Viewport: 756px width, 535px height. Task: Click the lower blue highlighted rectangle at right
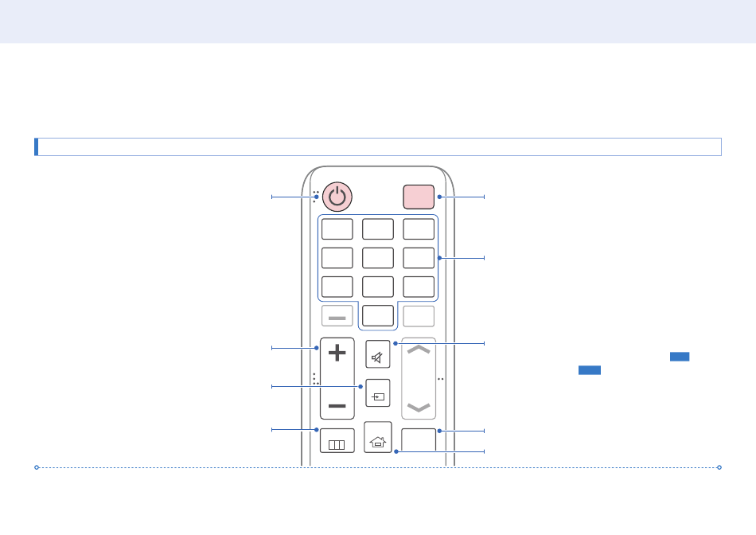pos(589,370)
